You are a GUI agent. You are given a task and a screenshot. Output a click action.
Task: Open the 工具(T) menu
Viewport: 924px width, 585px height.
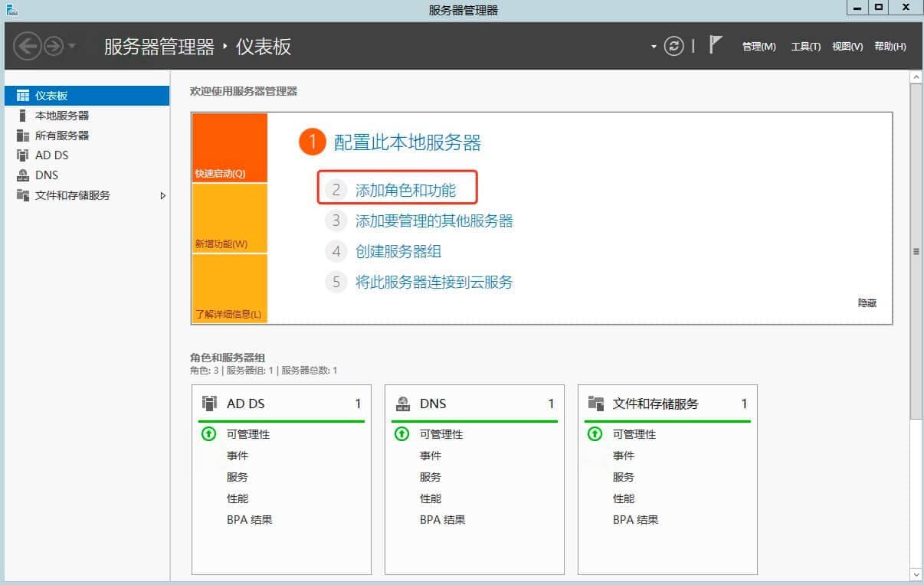[x=805, y=47]
